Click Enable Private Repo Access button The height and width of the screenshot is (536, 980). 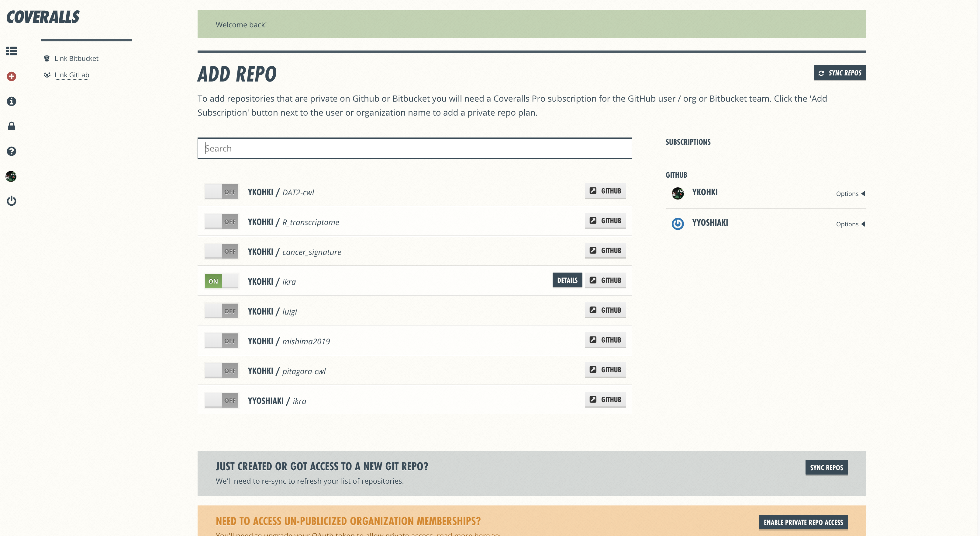click(803, 522)
